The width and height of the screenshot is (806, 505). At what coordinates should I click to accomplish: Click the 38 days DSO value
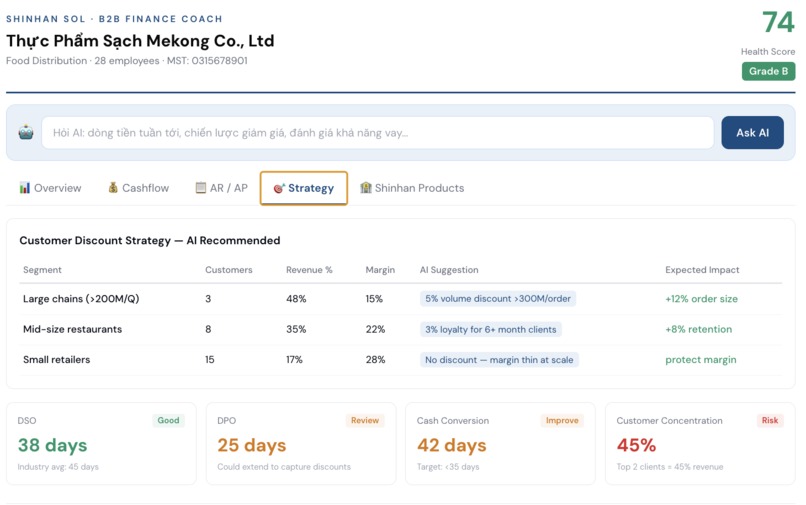(52, 445)
